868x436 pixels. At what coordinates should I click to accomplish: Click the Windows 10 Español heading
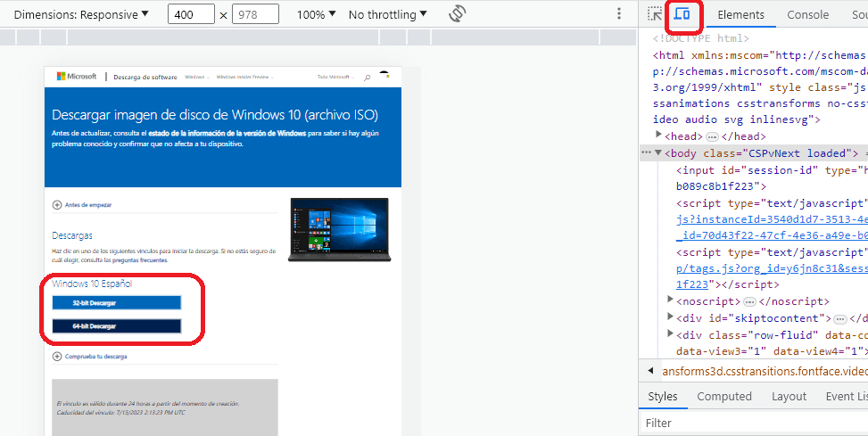(x=92, y=284)
